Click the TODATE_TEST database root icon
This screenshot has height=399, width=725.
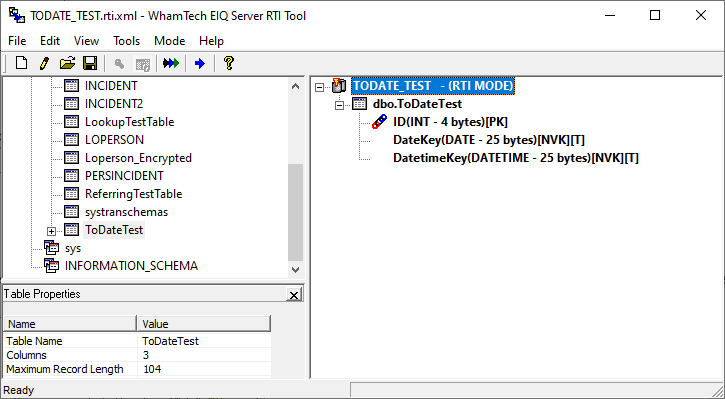(339, 86)
